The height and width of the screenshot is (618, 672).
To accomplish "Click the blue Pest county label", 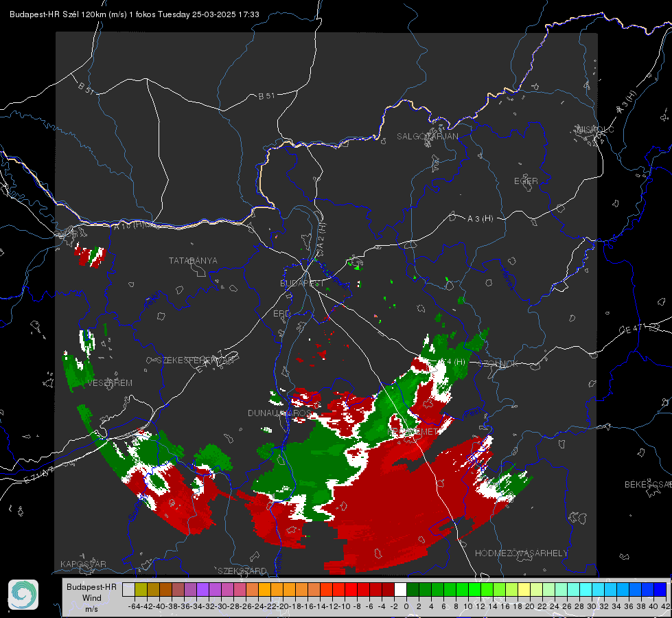I will (x=472, y=414).
